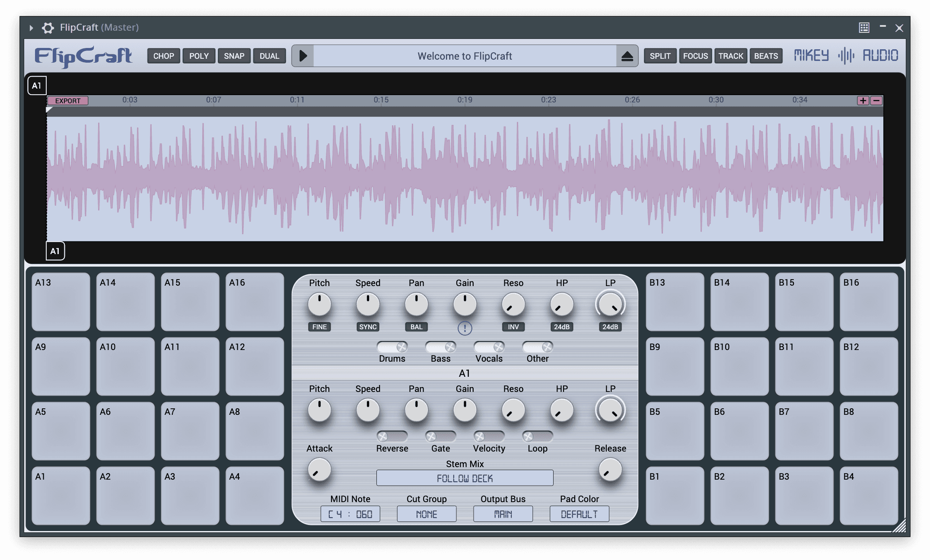Screen dimensions: 930x560
Task: Click the FINE button under Pitch
Action: [319, 327]
